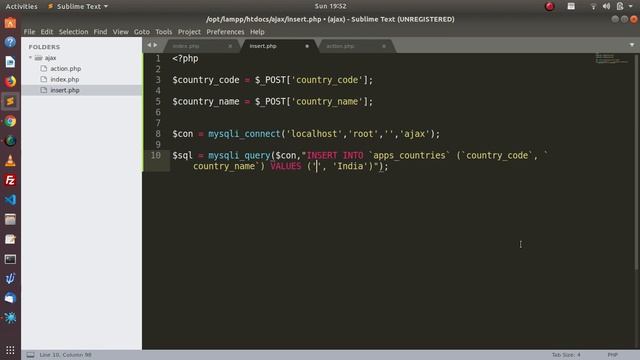The width and height of the screenshot is (640, 360).
Task: Open the system menu arrow
Action: coord(631,6)
